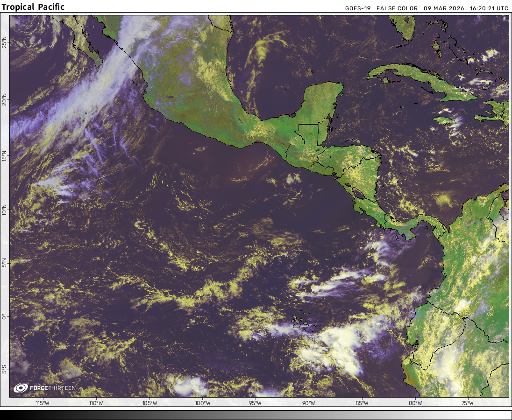
Task: Click the FORCETHIRTEEN watermark text
Action: click(52, 388)
